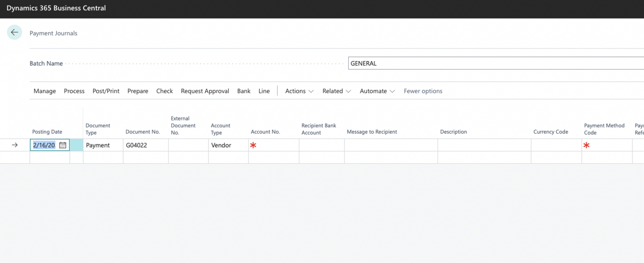Click the row selector arrow icon
This screenshot has height=263, width=644.
[15, 145]
